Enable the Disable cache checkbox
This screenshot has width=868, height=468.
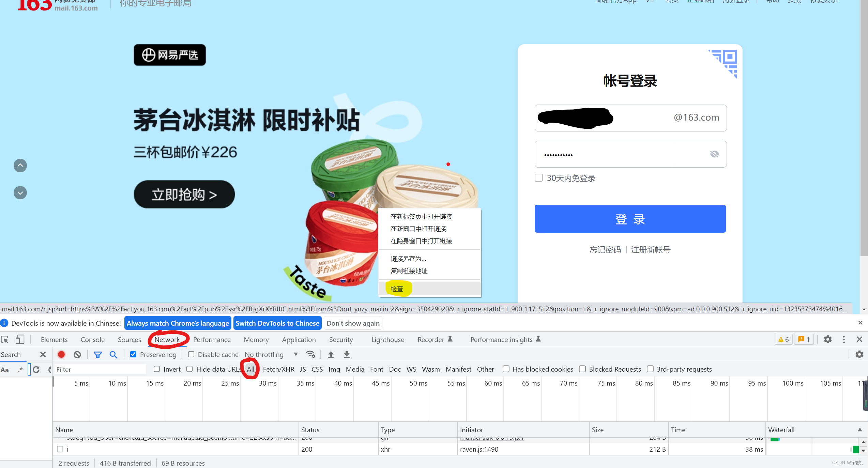point(191,354)
